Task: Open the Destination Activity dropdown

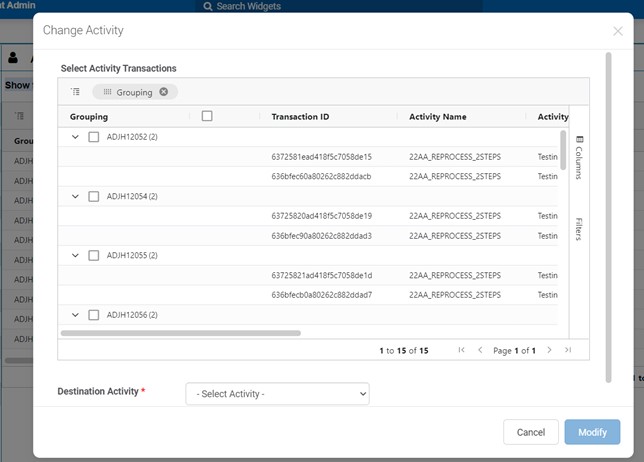Action: tap(277, 394)
